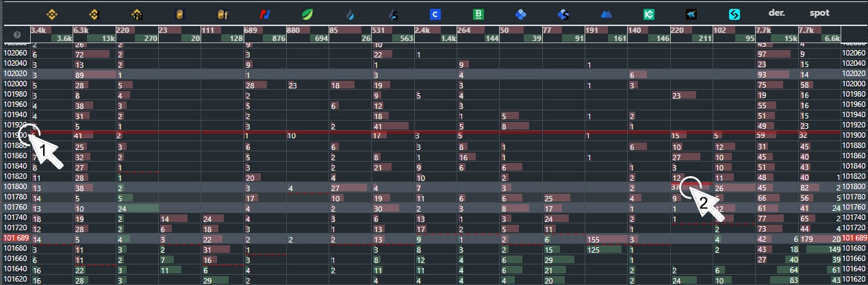Select the blue mountain-shaped exchange icon
868x285 pixels.
pyautogui.click(x=607, y=14)
